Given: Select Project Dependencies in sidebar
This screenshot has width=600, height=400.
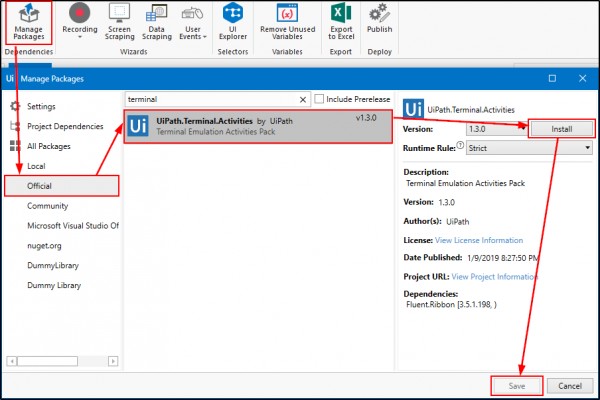Looking at the screenshot, I should click(x=65, y=126).
